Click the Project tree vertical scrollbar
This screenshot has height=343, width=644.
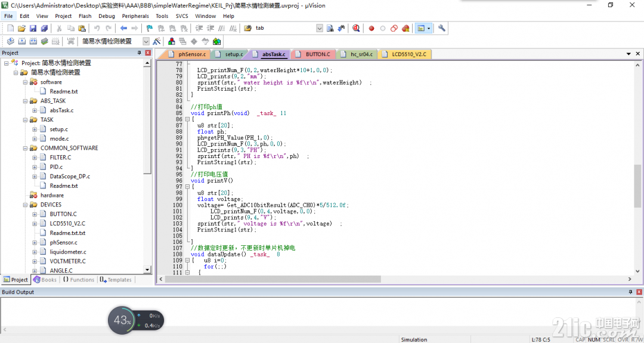coord(147,166)
